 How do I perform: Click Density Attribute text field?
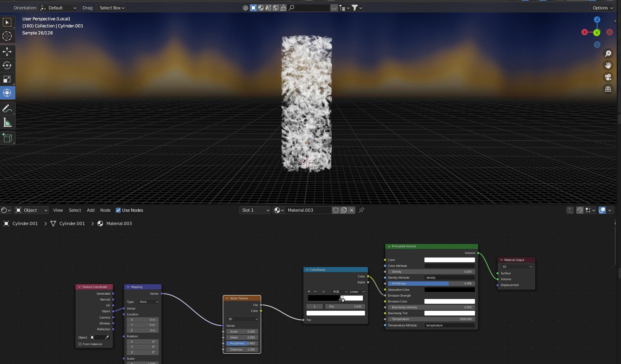point(450,278)
